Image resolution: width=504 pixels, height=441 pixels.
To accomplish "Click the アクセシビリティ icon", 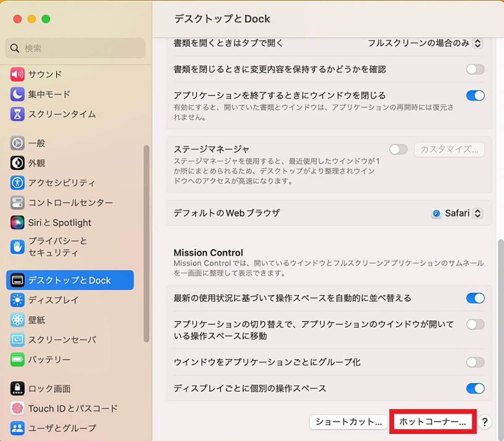I will click(17, 183).
